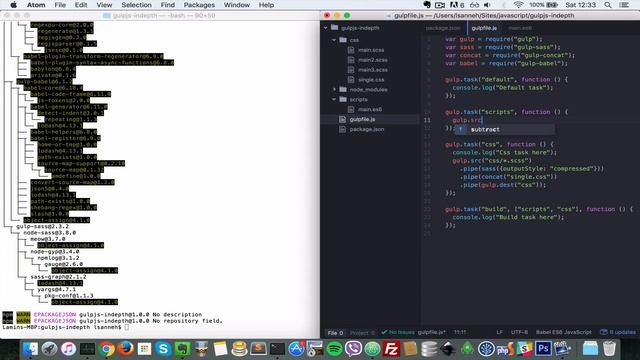Open the Apple menu
Screen dimensions: 640x360
[x=13, y=5]
